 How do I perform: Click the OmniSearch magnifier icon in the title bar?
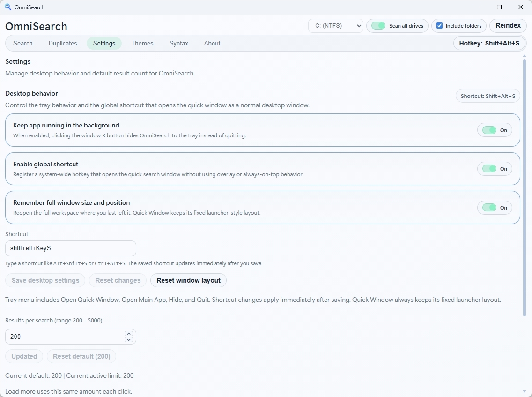pyautogui.click(x=8, y=7)
